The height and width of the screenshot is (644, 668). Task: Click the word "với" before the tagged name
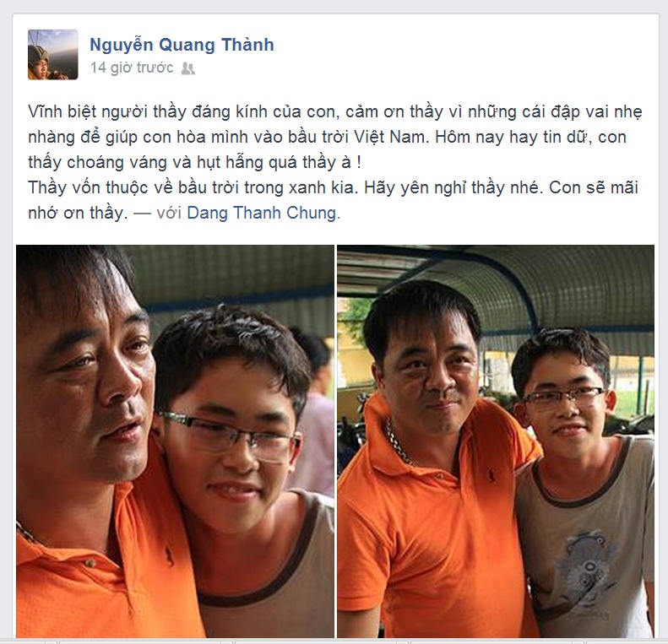169,213
